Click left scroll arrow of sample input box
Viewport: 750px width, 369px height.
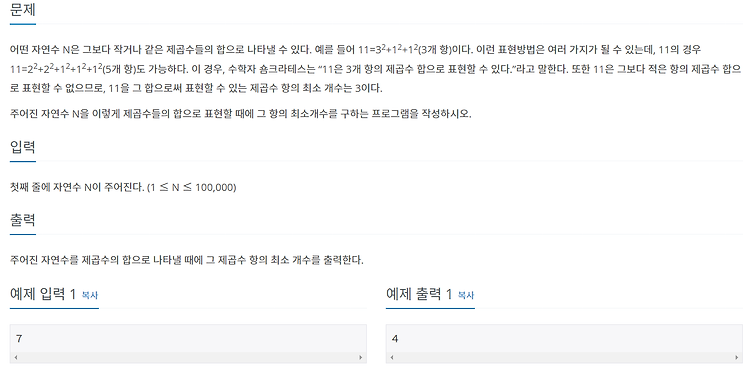(x=16, y=358)
